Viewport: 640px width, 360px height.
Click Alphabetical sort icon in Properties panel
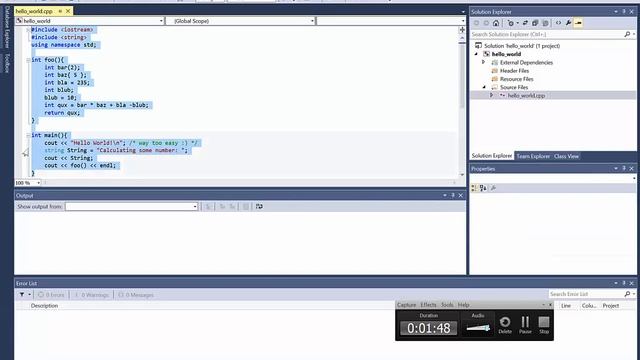click(x=483, y=188)
